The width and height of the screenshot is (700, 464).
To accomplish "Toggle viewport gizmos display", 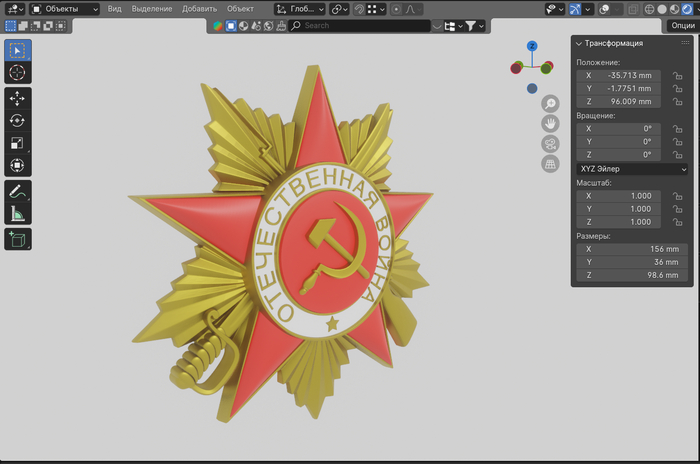I will coord(575,9).
